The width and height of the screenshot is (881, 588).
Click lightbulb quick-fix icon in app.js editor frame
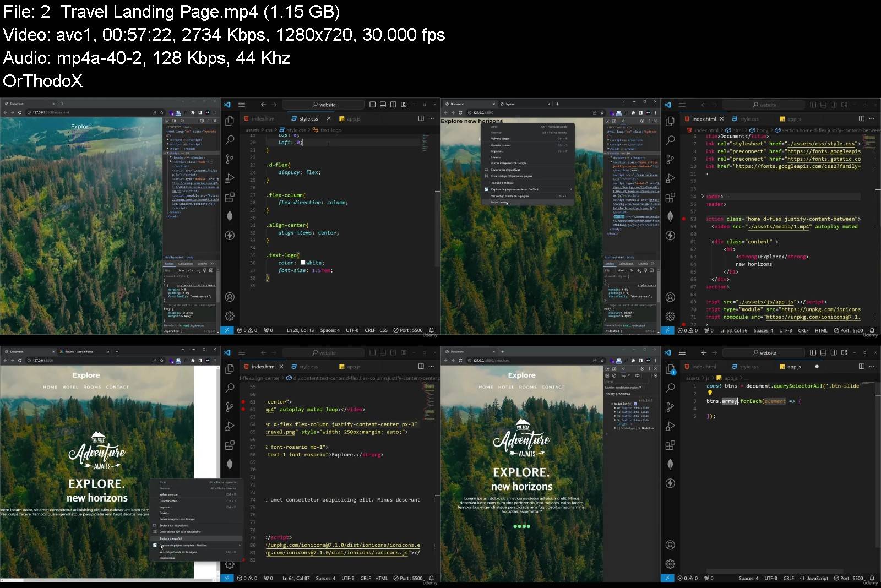point(710,393)
